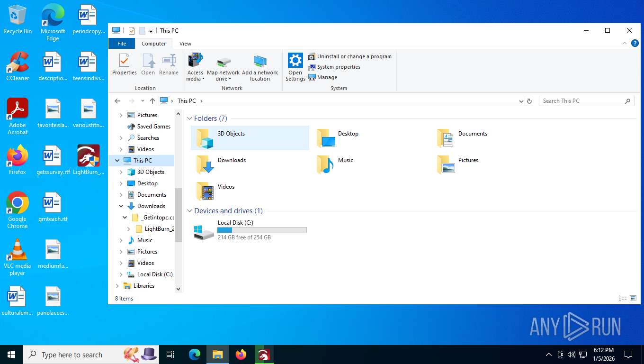Open the recent locations dropdown arrow
The image size is (644, 364).
143,101
